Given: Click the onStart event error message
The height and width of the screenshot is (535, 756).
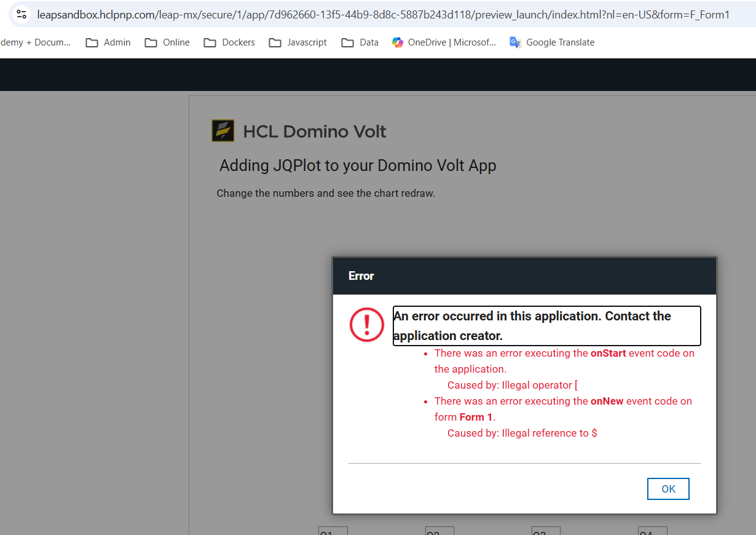Looking at the screenshot, I should coord(564,361).
